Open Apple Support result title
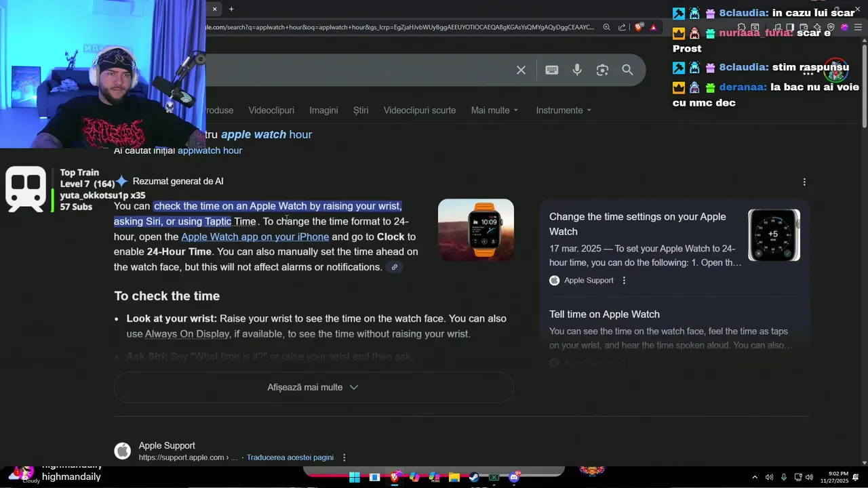 pyautogui.click(x=167, y=445)
